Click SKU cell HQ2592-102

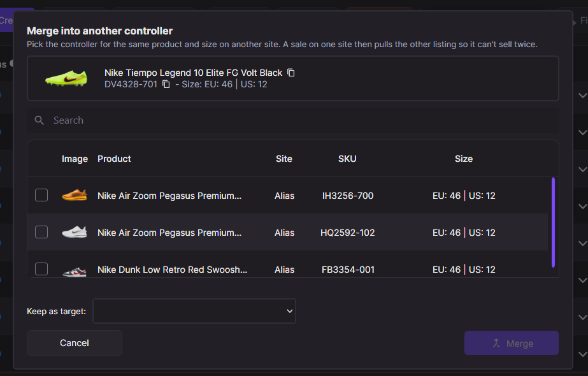pos(348,233)
